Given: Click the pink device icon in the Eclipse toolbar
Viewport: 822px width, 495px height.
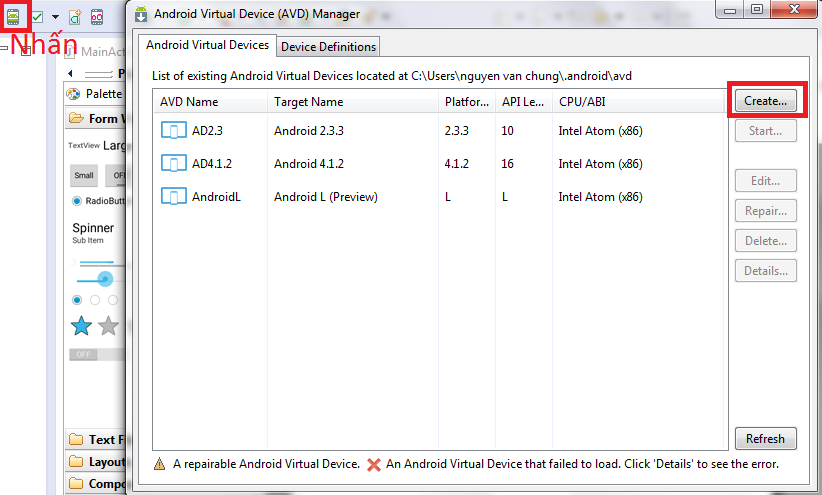Looking at the screenshot, I should point(97,17).
